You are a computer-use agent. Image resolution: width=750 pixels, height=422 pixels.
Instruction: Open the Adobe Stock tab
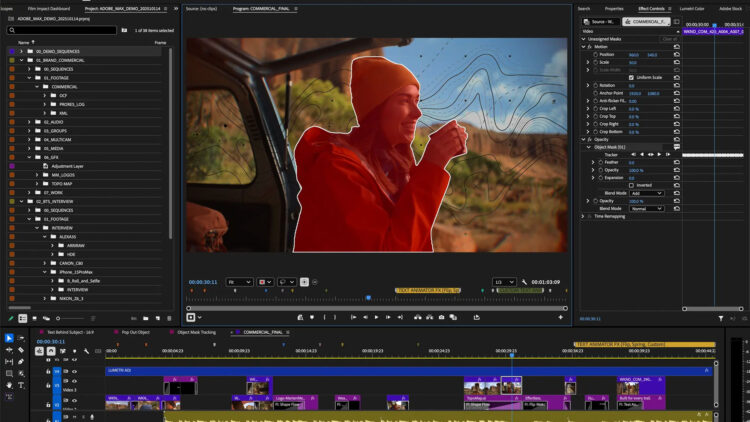point(730,9)
